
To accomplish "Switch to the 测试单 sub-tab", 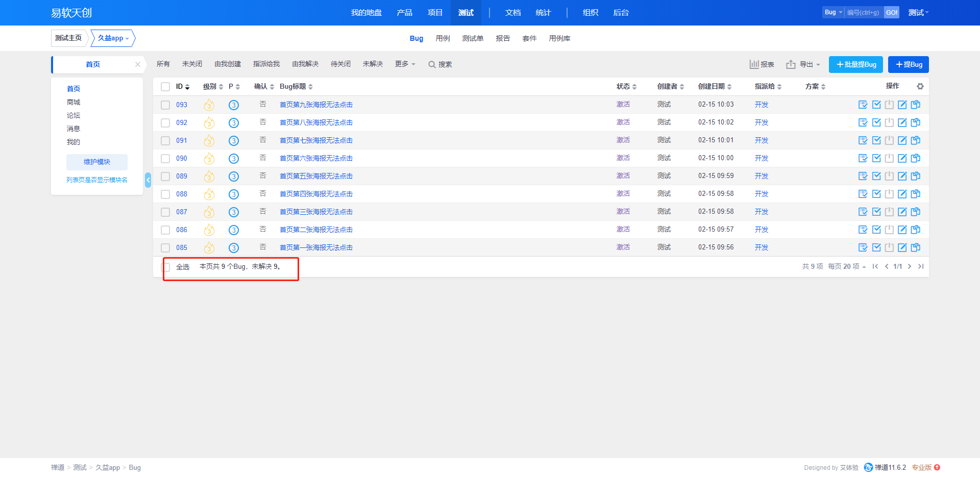I will 473,38.
